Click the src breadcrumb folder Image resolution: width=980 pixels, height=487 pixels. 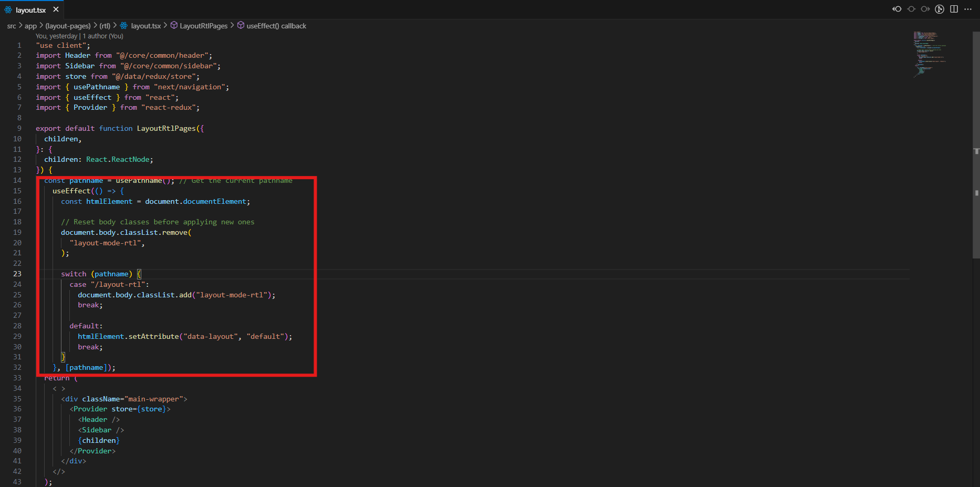click(x=12, y=26)
